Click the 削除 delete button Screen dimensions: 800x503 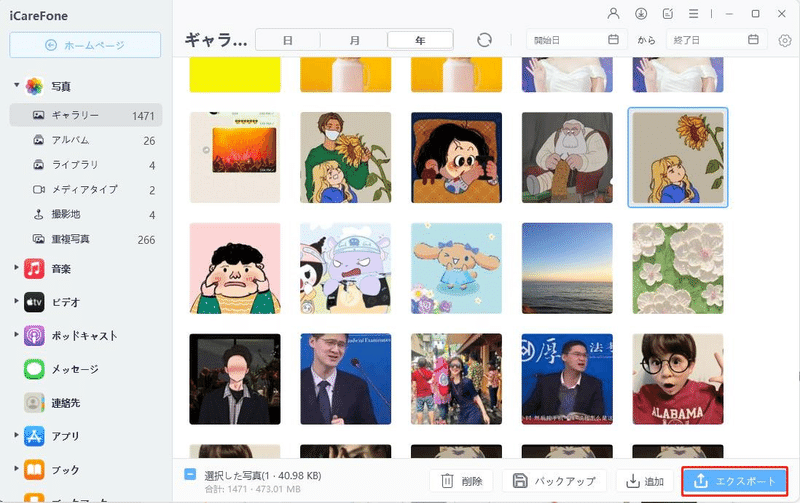(461, 481)
